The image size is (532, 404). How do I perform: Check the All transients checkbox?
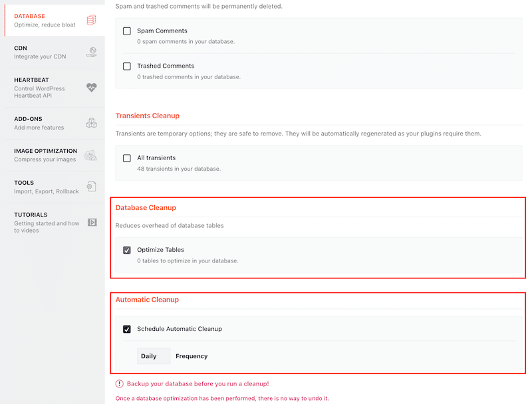pyautogui.click(x=127, y=158)
